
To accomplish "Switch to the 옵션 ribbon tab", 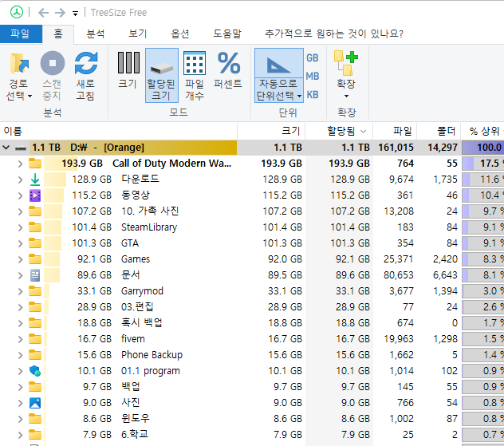I will tap(179, 34).
